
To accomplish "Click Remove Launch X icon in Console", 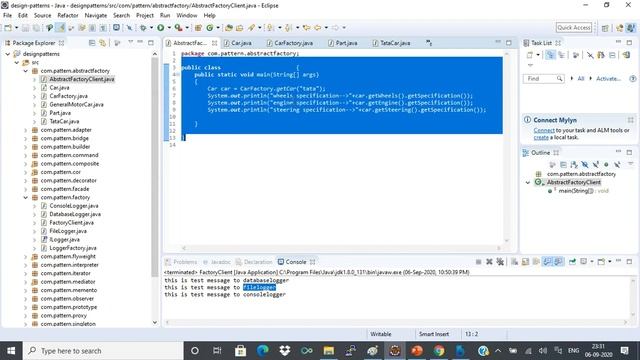I will (489, 262).
